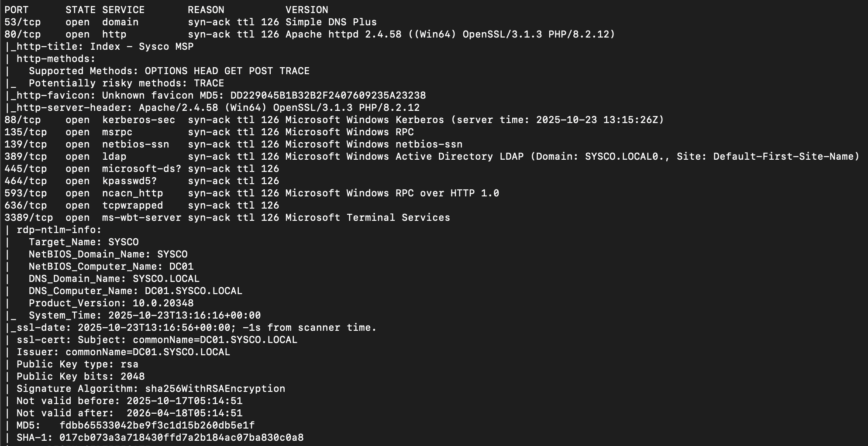Click the VERSION column header
This screenshot has height=446, width=868.
tap(307, 10)
